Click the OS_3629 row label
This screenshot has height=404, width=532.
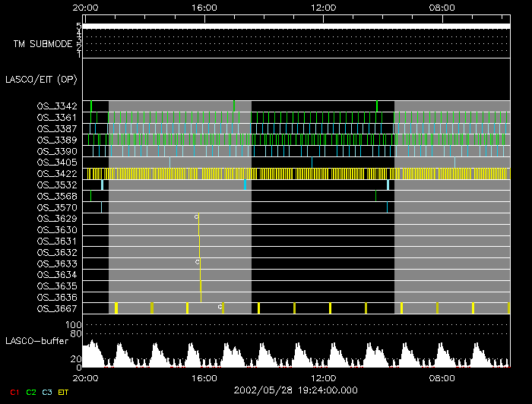coord(57,219)
